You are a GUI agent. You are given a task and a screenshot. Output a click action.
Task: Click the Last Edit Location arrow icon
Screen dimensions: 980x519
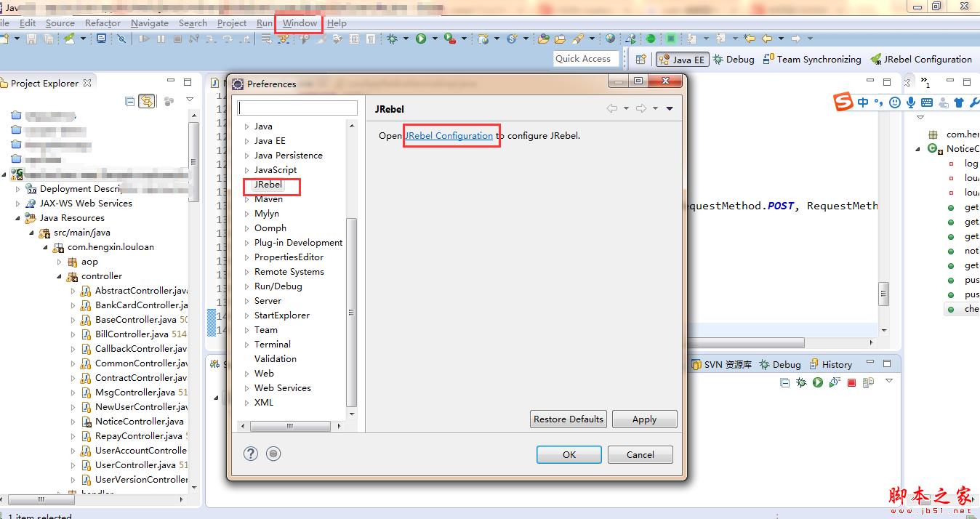click(x=749, y=39)
